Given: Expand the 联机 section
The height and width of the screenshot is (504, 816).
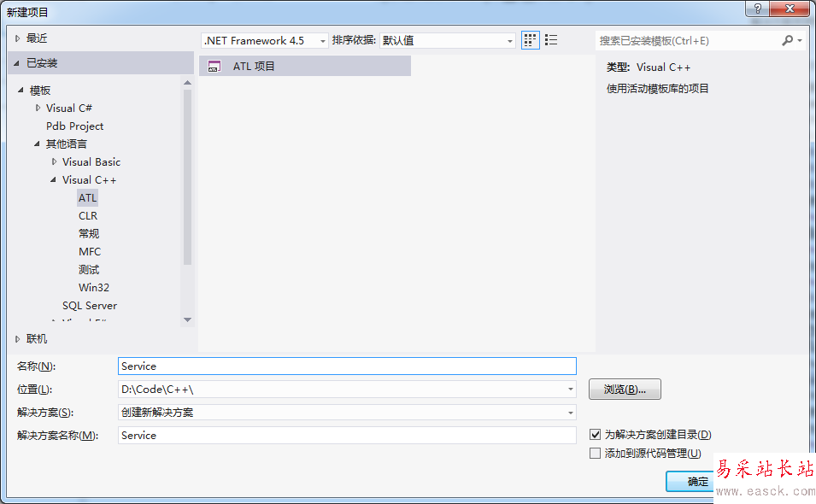Looking at the screenshot, I should (17, 339).
